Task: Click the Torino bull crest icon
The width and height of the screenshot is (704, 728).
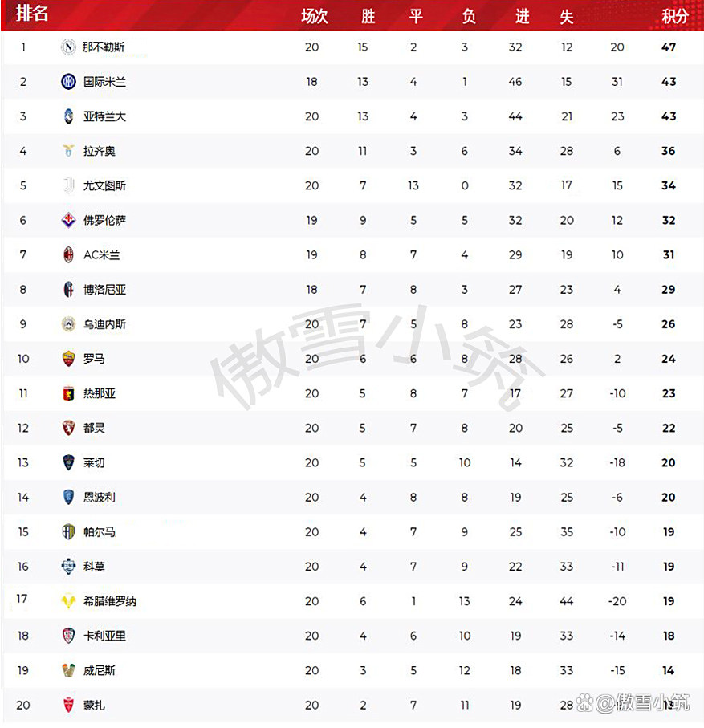Action: [68, 428]
